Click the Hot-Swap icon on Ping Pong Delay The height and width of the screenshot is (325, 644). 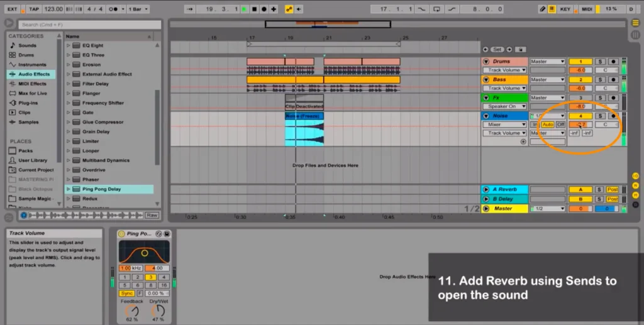pyautogui.click(x=159, y=233)
